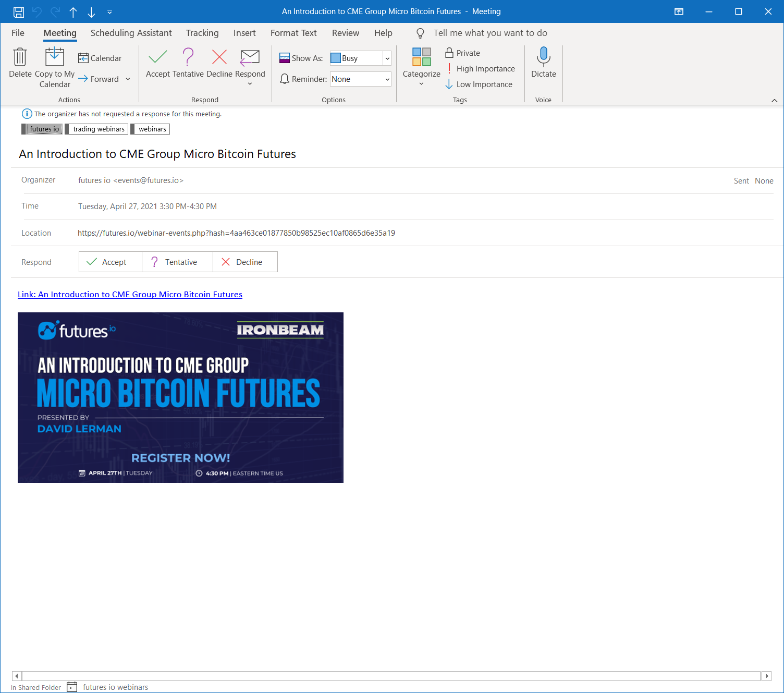Toggle Private lock setting
784x693 pixels.
(x=463, y=53)
